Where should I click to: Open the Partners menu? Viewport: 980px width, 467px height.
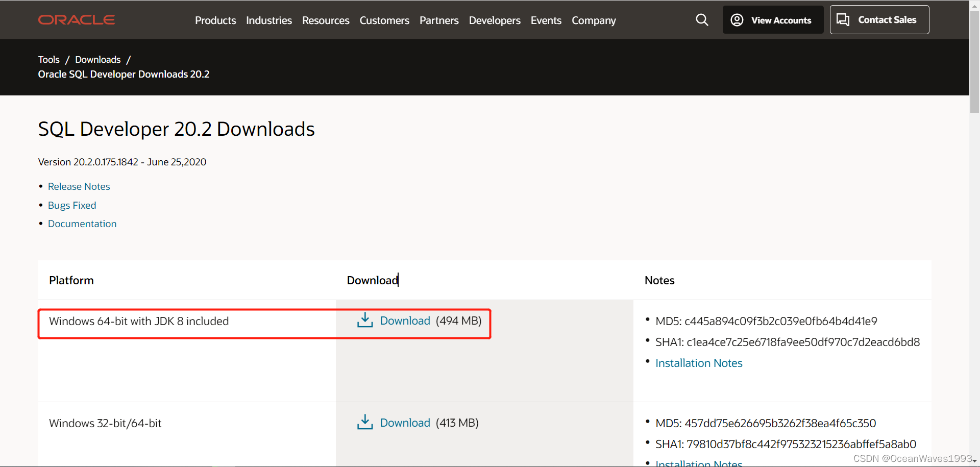coord(439,20)
